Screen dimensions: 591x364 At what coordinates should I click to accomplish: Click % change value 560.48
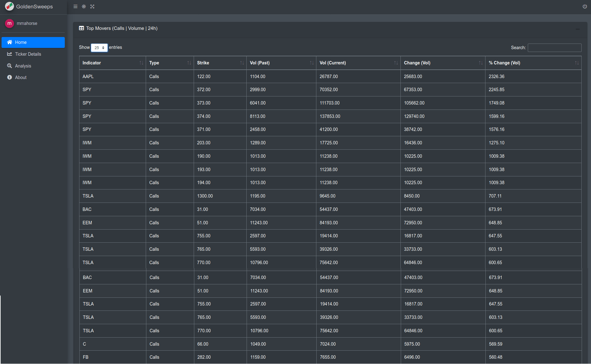pyautogui.click(x=496, y=357)
